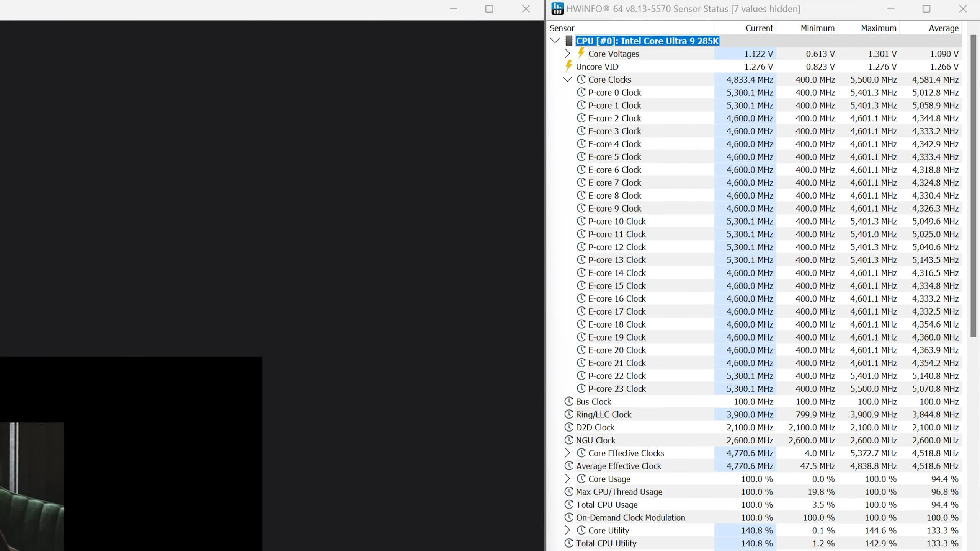Click the HWiNFO app icon in title bar

[x=557, y=8]
